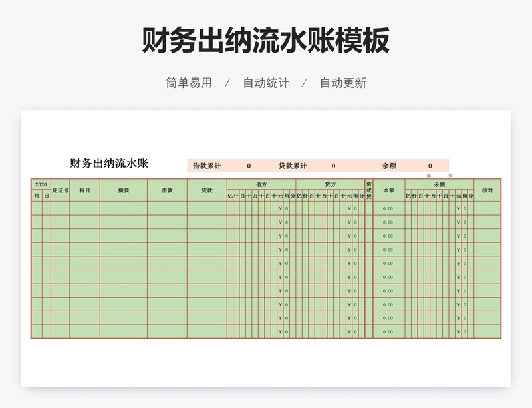Click the 贷款 column header
532x408 pixels.
207,190
